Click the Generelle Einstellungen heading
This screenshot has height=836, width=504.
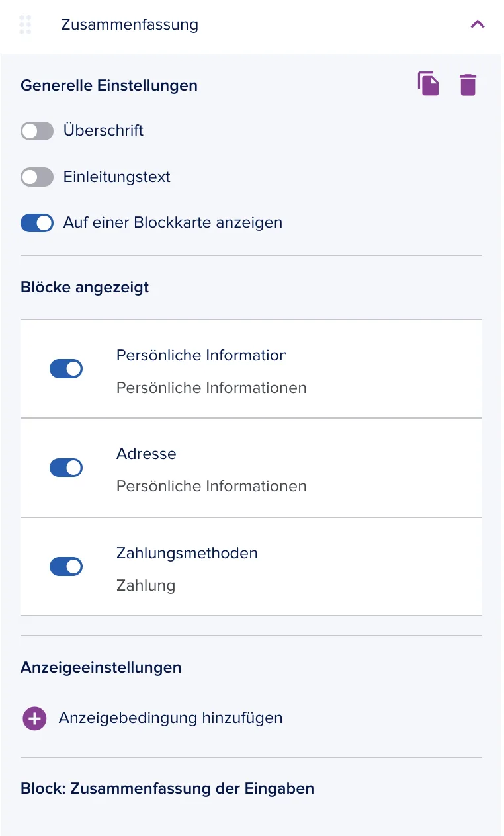click(x=109, y=85)
